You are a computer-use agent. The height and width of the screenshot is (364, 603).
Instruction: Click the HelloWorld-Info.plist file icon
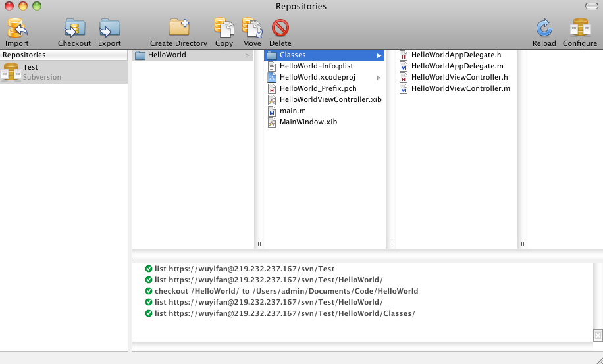(x=272, y=66)
